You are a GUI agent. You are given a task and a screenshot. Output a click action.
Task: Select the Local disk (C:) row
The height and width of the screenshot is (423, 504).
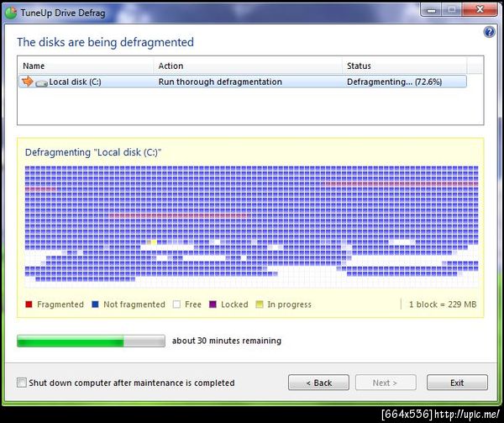coord(243,82)
